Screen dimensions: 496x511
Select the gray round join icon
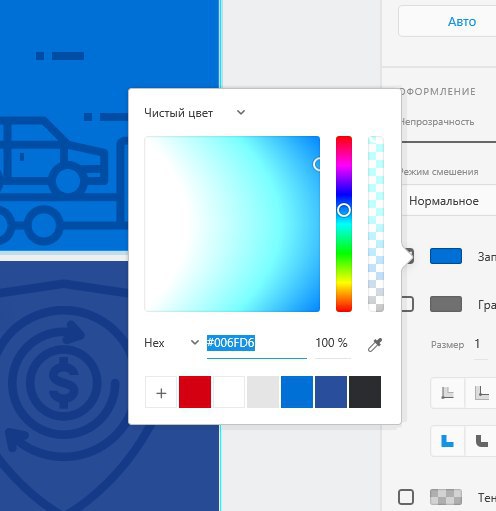click(x=481, y=441)
